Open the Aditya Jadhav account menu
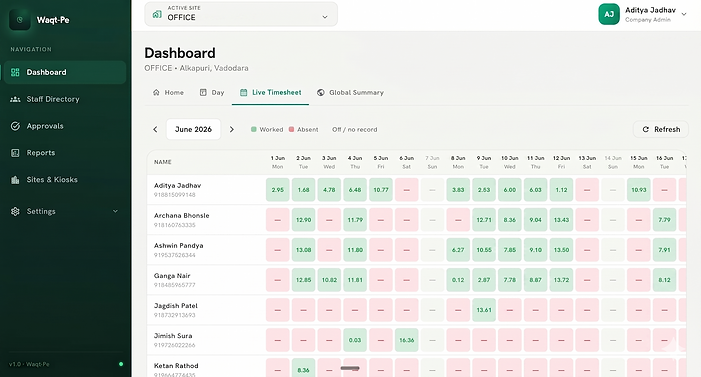 click(x=642, y=14)
